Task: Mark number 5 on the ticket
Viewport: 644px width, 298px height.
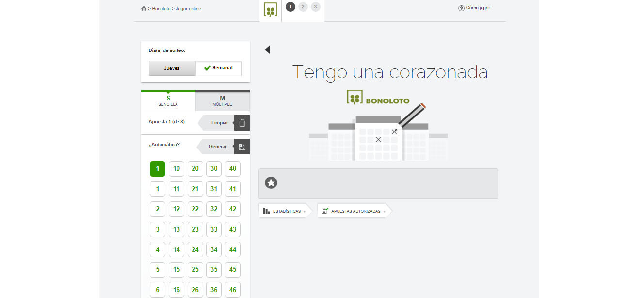Action: (158, 270)
